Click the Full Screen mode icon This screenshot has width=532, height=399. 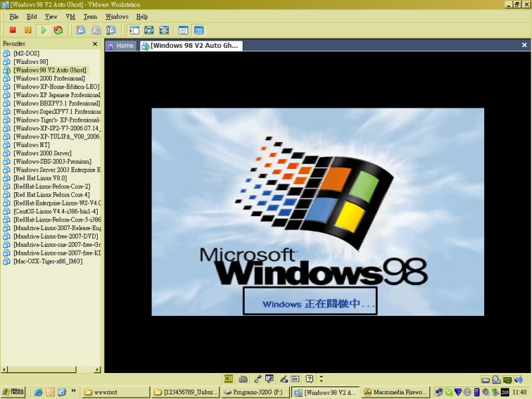coord(164,30)
